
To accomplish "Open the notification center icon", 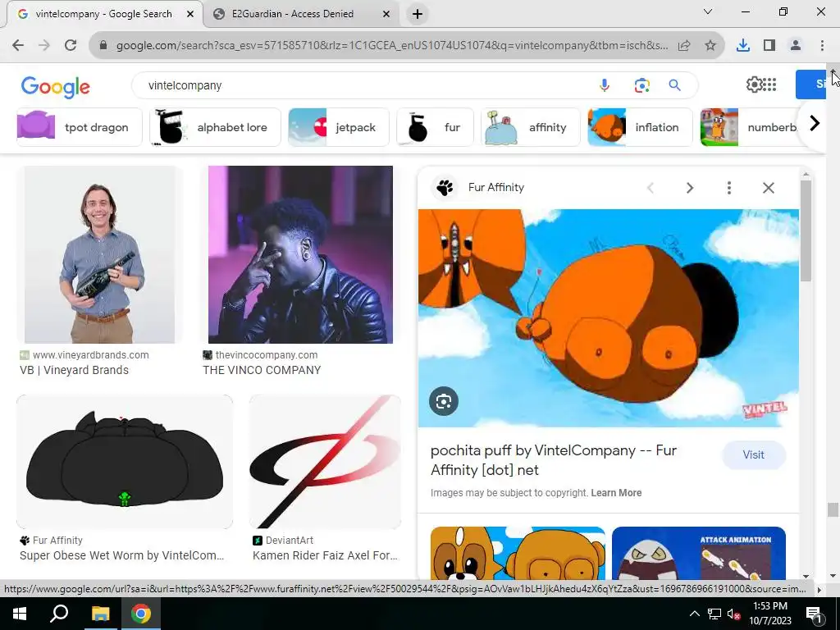I will [x=814, y=614].
